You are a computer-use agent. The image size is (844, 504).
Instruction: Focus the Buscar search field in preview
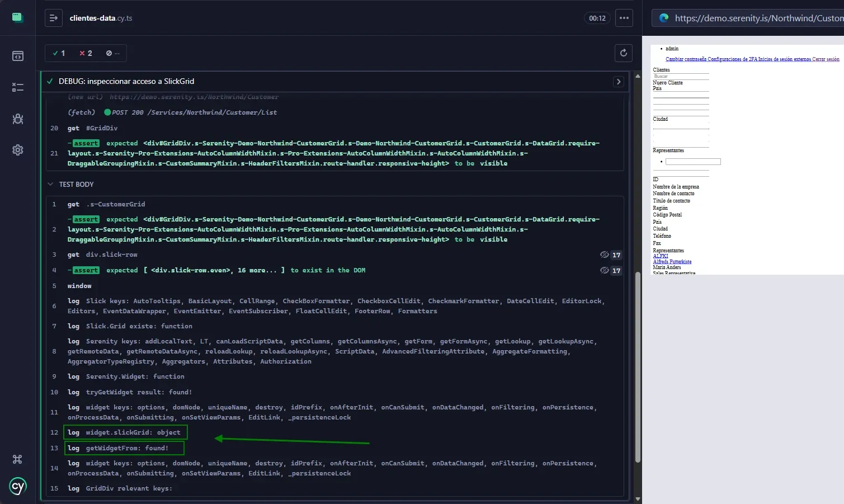pos(681,76)
